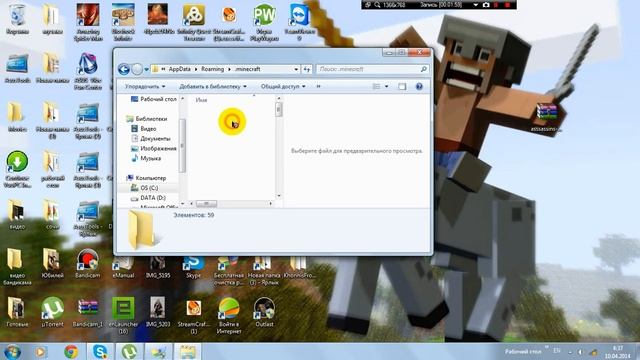Viewport: 640px width, 360px height.
Task: Click the µTorrent taskbar icon
Action: (129, 352)
